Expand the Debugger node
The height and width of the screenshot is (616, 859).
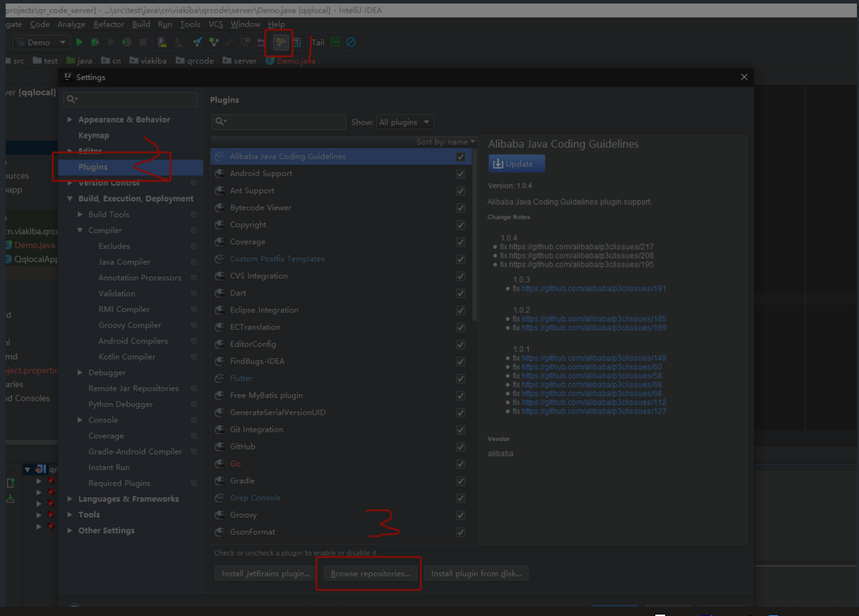80,373
